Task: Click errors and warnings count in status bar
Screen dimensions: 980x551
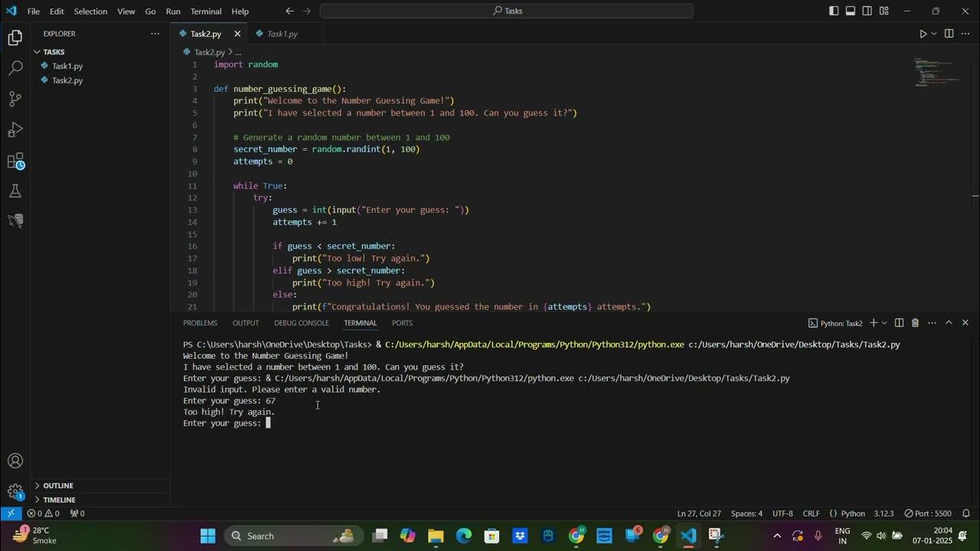Action: (43, 514)
